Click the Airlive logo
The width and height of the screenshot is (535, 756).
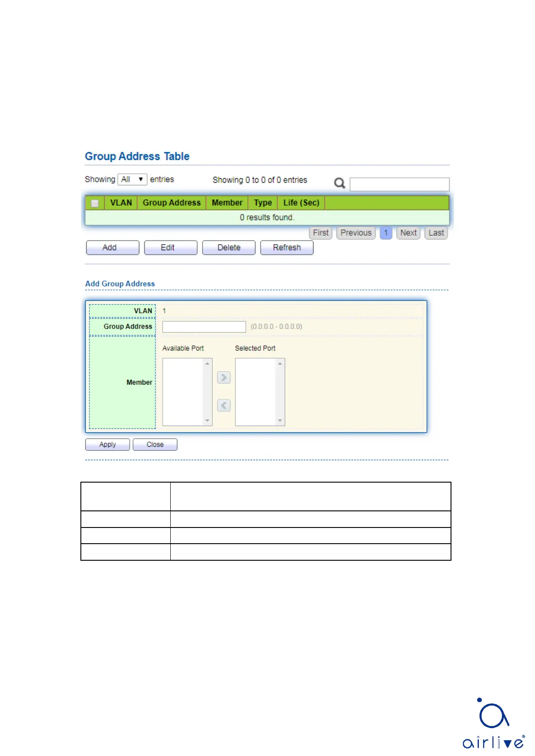click(x=493, y=724)
